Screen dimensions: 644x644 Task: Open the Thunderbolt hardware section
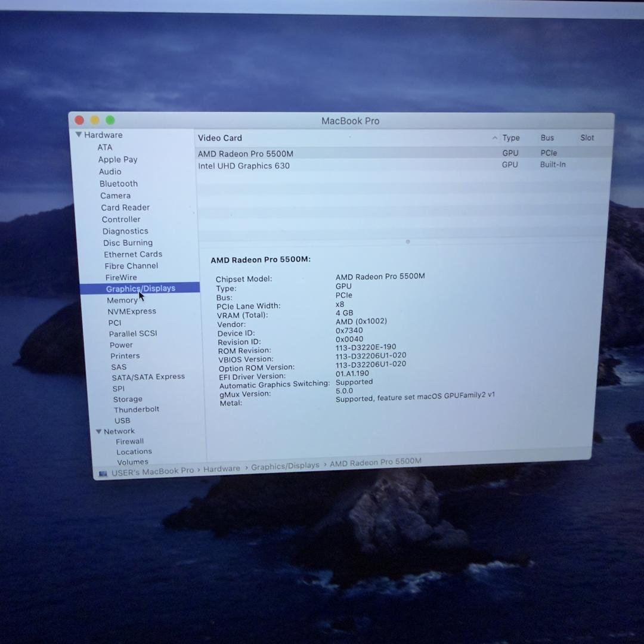(x=137, y=410)
